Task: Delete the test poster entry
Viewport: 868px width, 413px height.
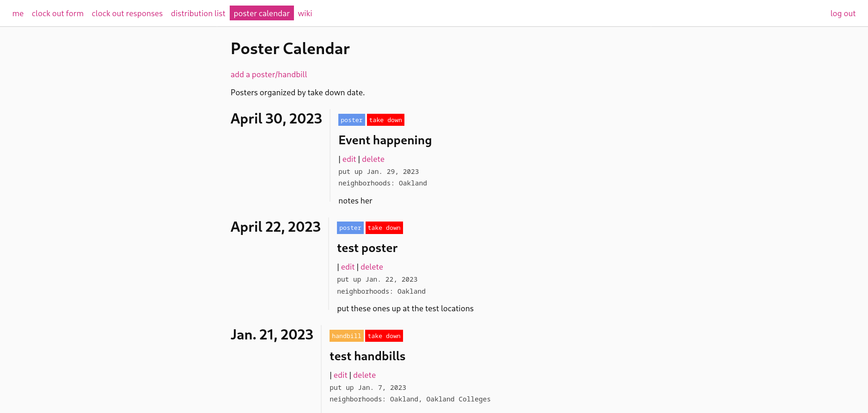Action: tap(372, 267)
